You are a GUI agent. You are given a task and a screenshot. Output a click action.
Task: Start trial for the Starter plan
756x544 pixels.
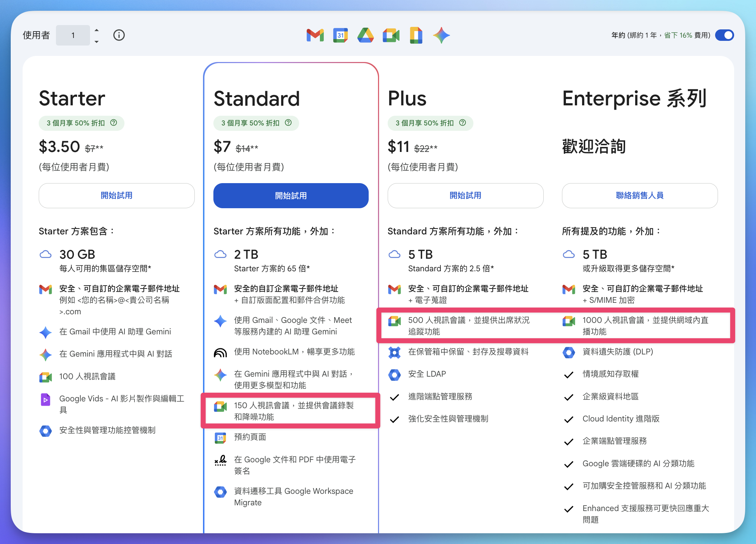pos(117,196)
